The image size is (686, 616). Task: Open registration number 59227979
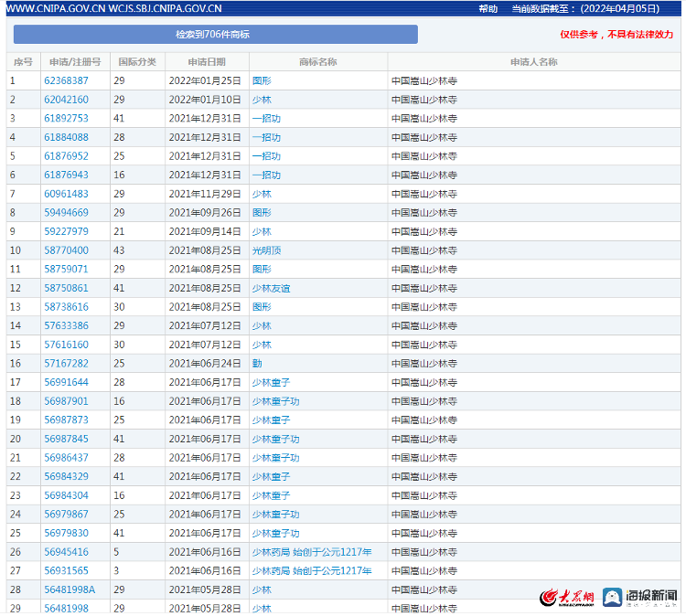point(66,231)
